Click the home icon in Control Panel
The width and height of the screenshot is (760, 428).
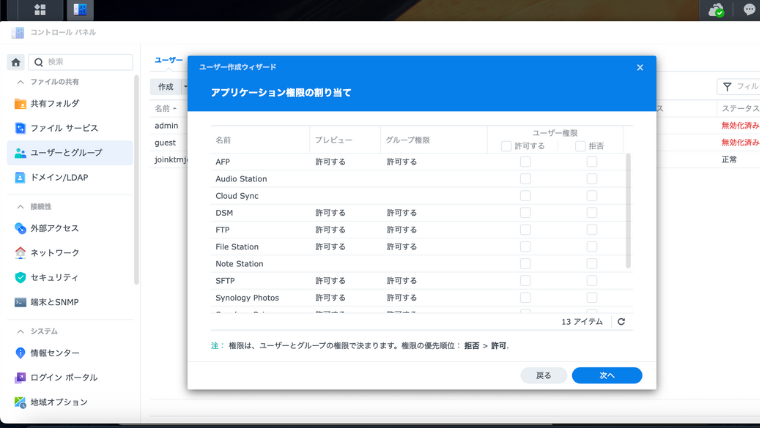click(x=16, y=62)
